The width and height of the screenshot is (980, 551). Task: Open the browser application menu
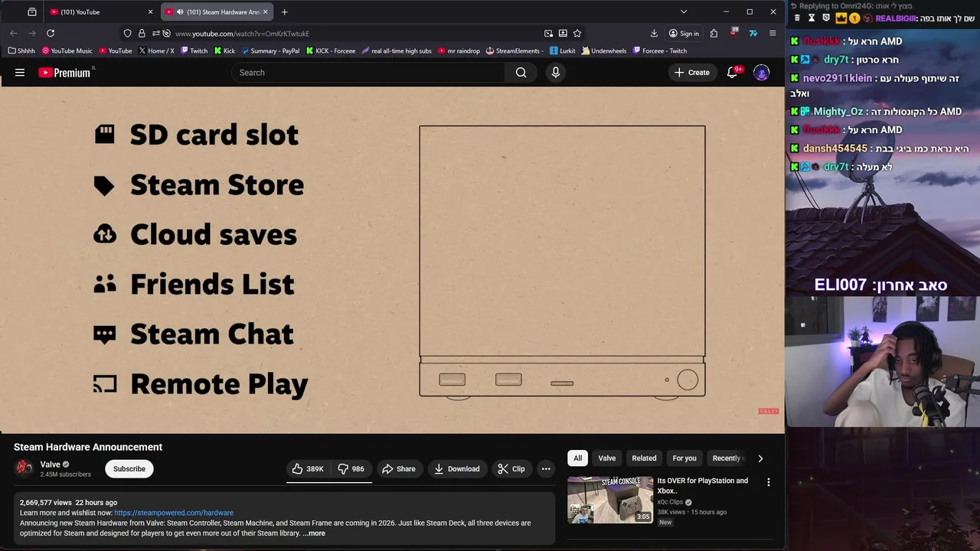point(773,33)
